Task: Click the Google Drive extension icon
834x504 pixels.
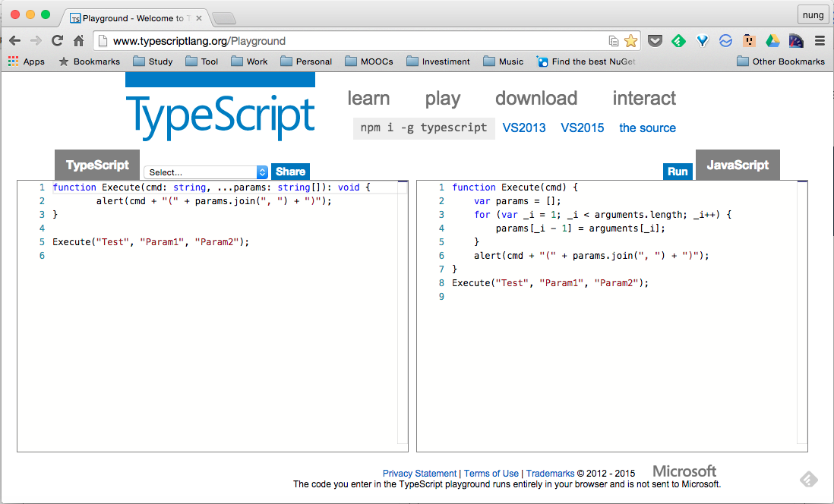Action: 772,41
